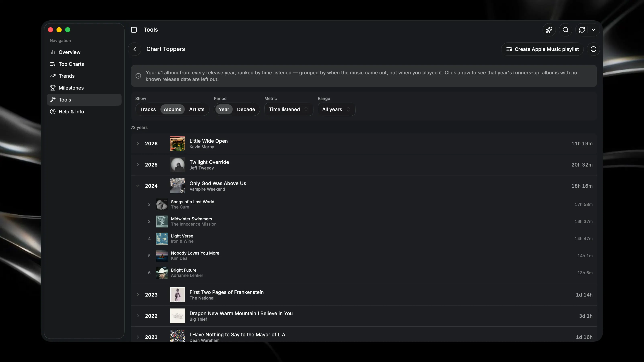The image size is (644, 362).
Task: Open Top Charts in navigation
Action: point(84,64)
